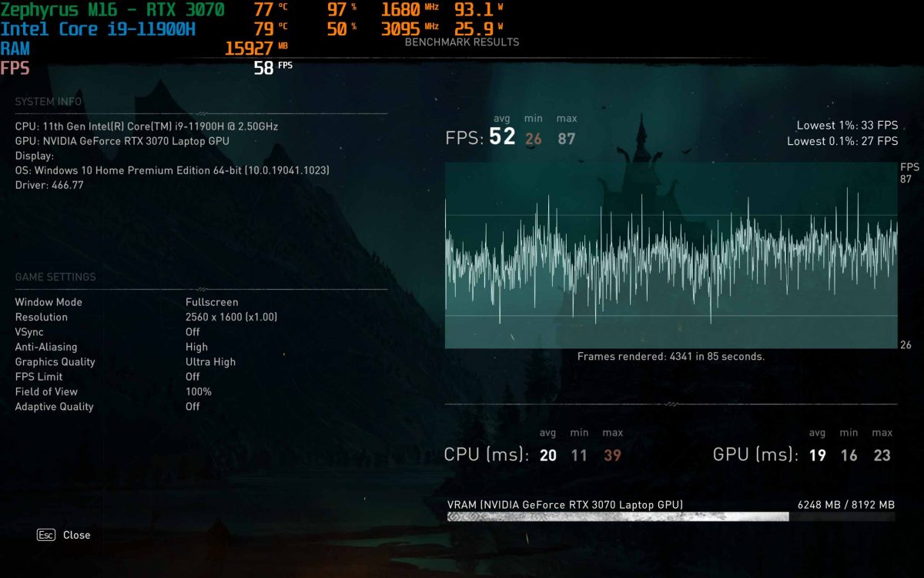The image size is (924, 578).
Task: Click the Ultra High value
Action: coord(211,361)
